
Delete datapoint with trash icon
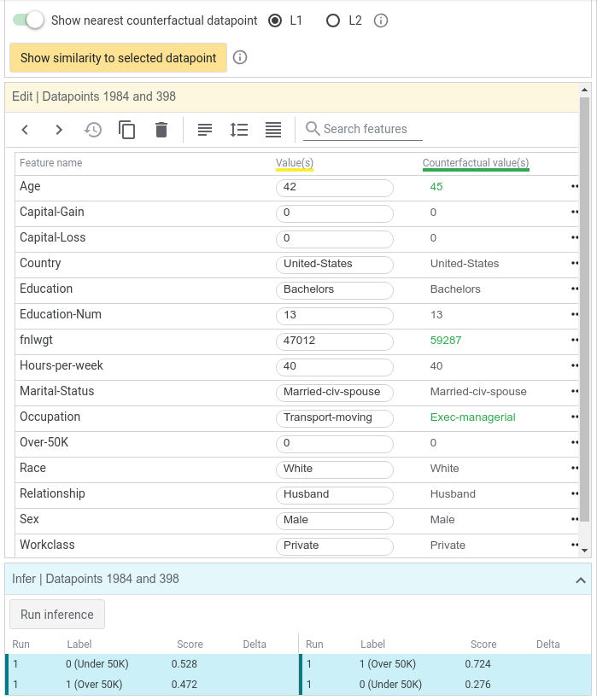coord(161,130)
